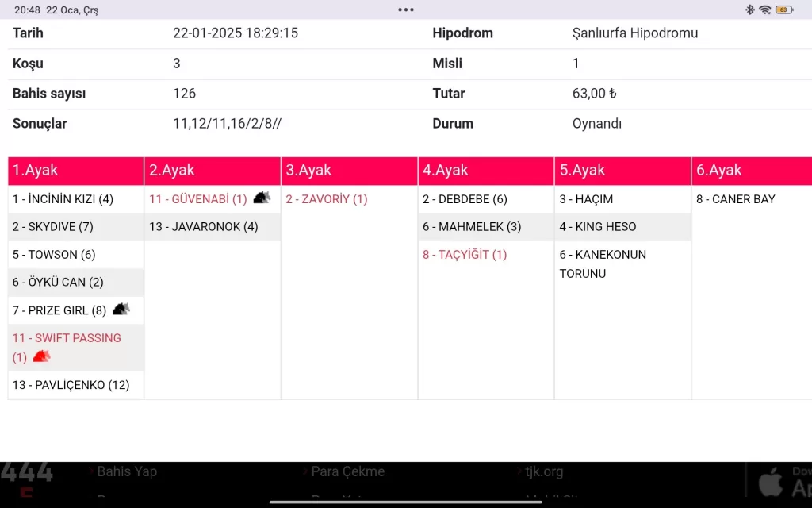
Task: Open the tjk.org footer link
Action: [x=544, y=471]
